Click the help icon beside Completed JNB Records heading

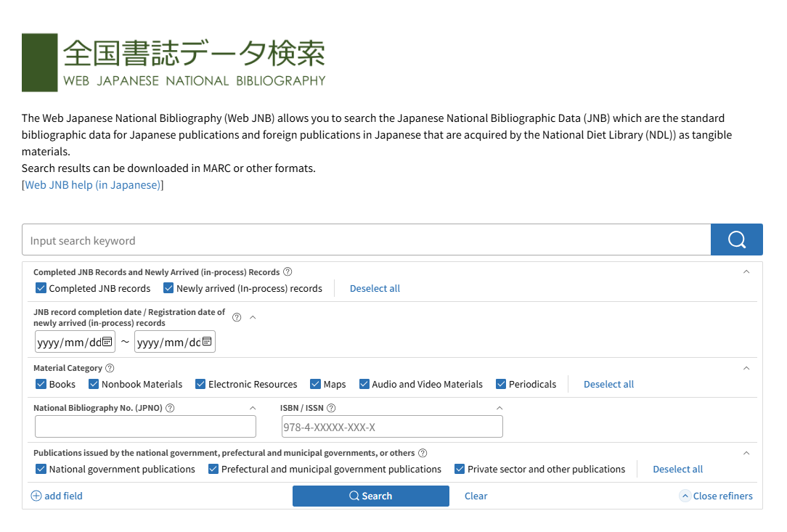click(288, 271)
